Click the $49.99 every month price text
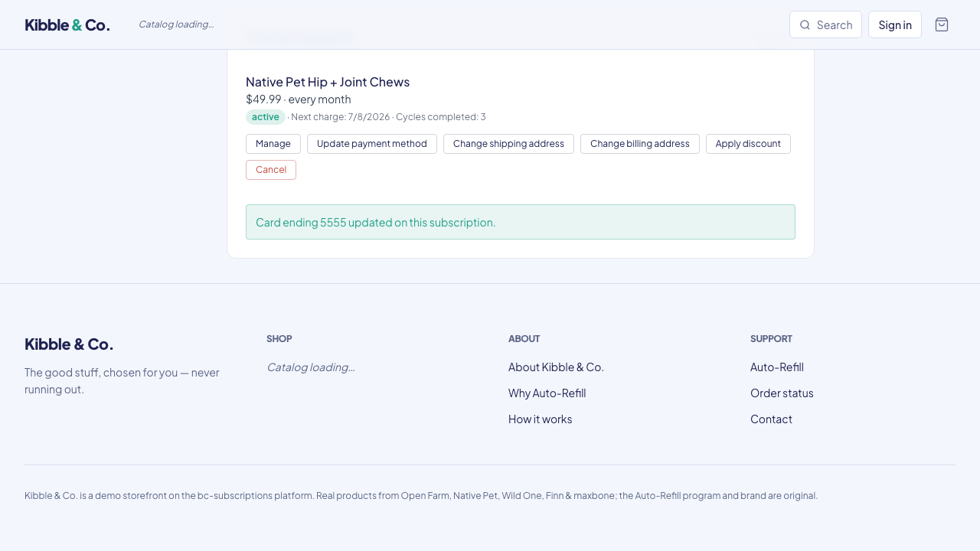980x551 pixels. (x=299, y=99)
